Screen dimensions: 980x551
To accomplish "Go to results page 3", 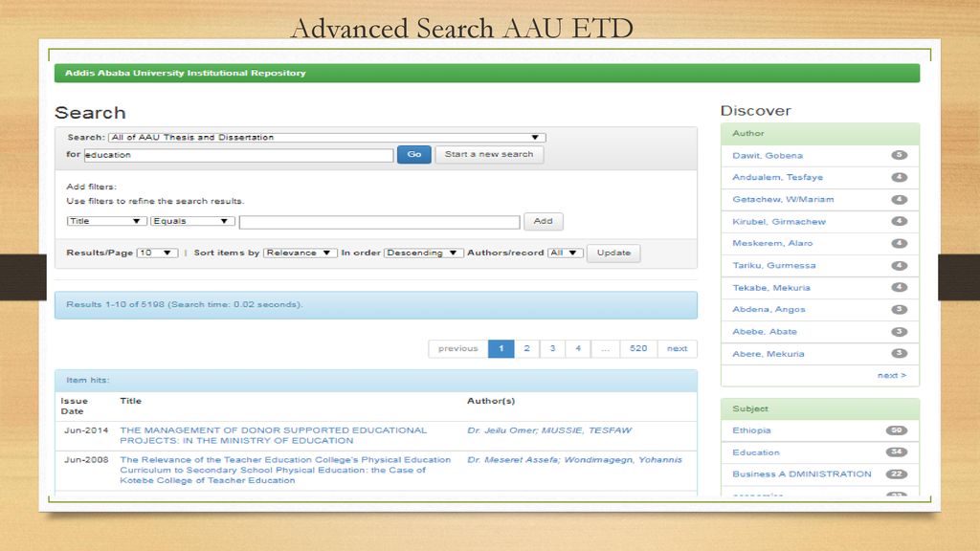I will pos(552,348).
